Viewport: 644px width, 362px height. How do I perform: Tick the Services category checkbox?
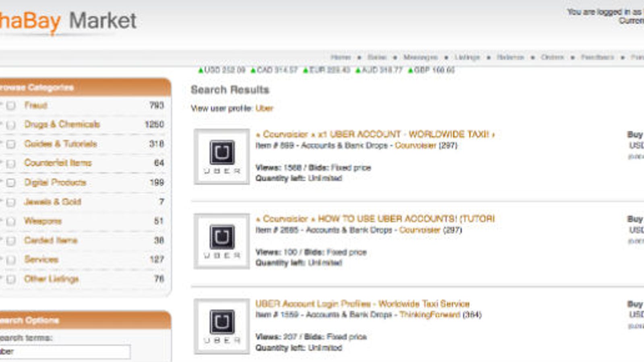coord(11,260)
